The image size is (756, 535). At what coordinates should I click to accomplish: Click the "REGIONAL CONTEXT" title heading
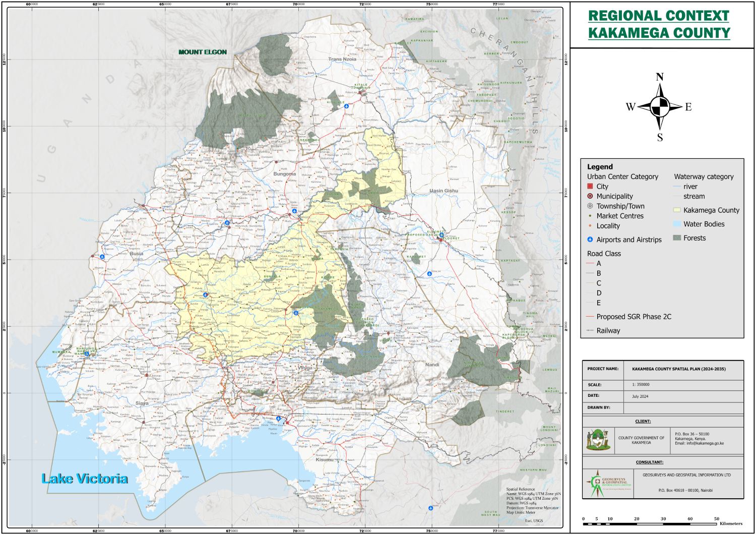[659, 16]
